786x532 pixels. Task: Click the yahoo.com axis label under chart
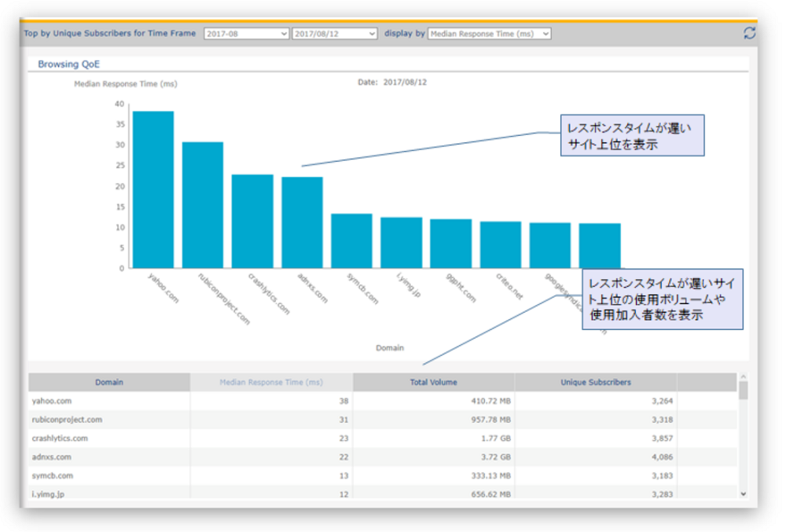tap(163, 288)
